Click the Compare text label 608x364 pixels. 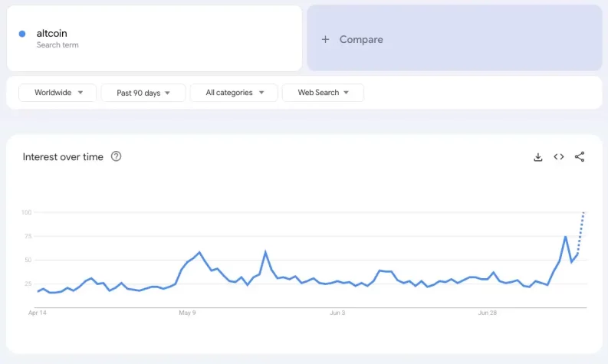click(x=361, y=39)
